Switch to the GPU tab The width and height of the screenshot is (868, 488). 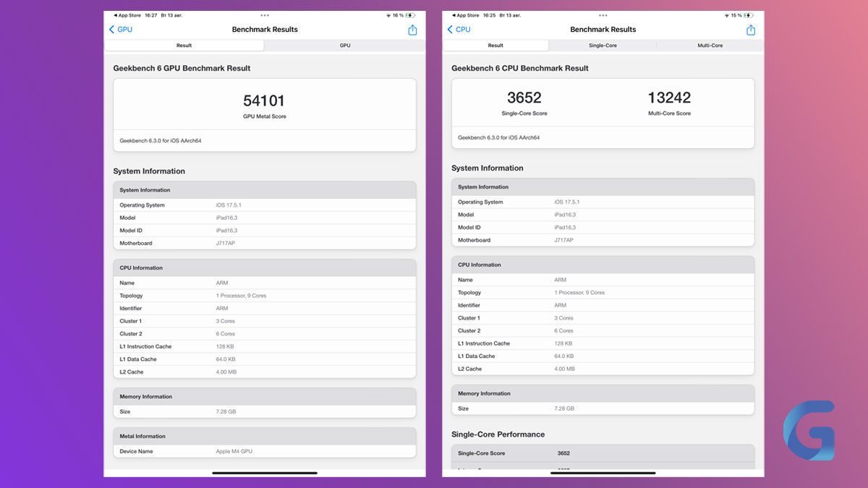pos(345,46)
